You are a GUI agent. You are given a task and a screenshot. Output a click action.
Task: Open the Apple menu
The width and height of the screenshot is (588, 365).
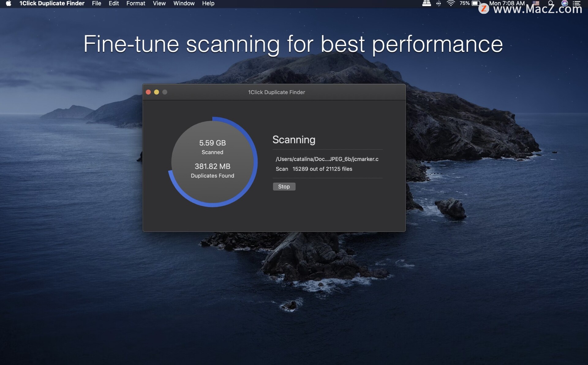tap(9, 3)
